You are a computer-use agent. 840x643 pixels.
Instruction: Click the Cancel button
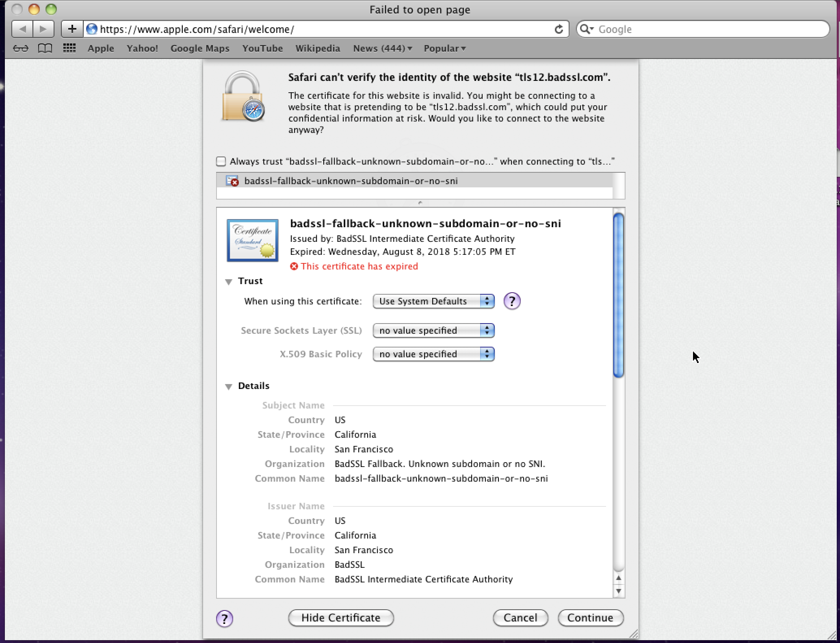click(520, 618)
